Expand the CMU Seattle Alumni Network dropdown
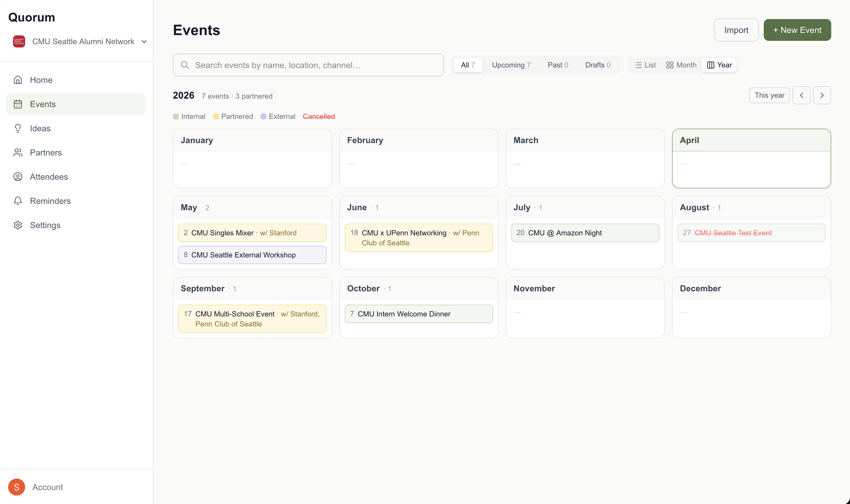The image size is (850, 504). [144, 41]
